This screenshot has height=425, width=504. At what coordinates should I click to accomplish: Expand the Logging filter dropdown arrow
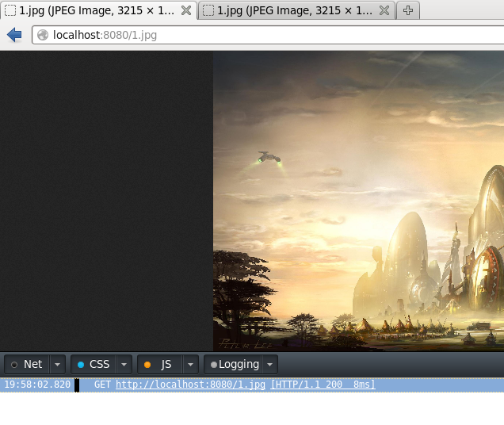[x=270, y=365]
